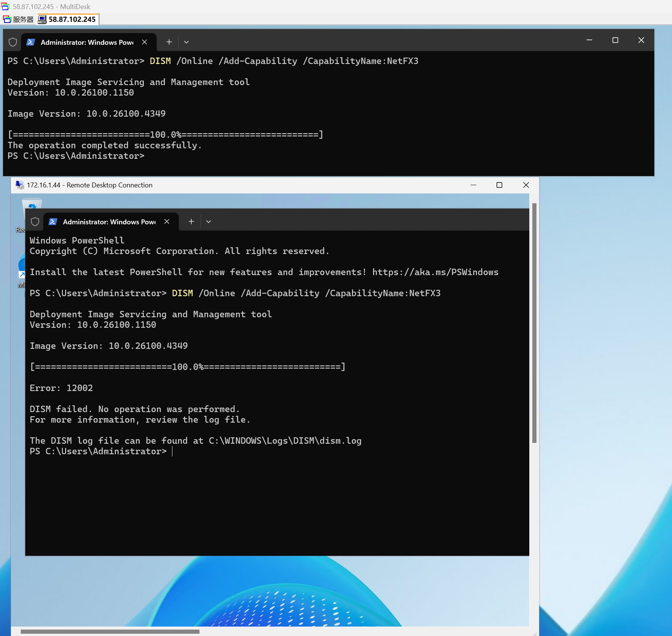Select the 58.87.102.245 session tab
This screenshot has height=636, width=672.
pyautogui.click(x=68, y=19)
